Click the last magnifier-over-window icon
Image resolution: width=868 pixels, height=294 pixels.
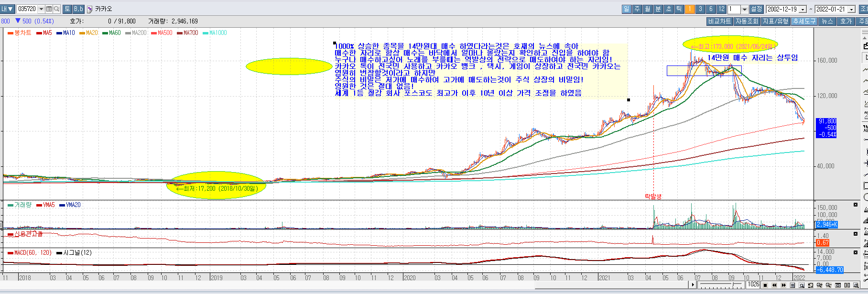click(x=856, y=285)
